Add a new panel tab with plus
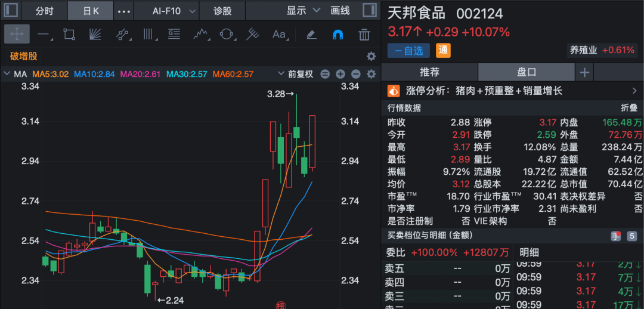The image size is (644, 309). [x=584, y=72]
